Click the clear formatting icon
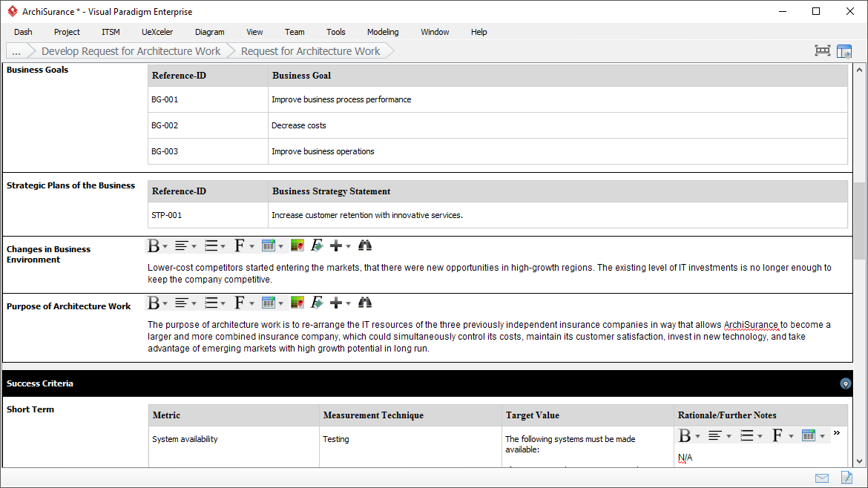868x488 pixels. point(316,245)
